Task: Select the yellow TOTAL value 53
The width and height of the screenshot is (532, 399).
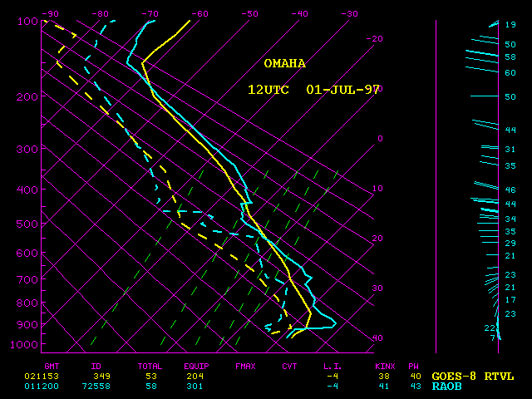Action: click(x=151, y=377)
